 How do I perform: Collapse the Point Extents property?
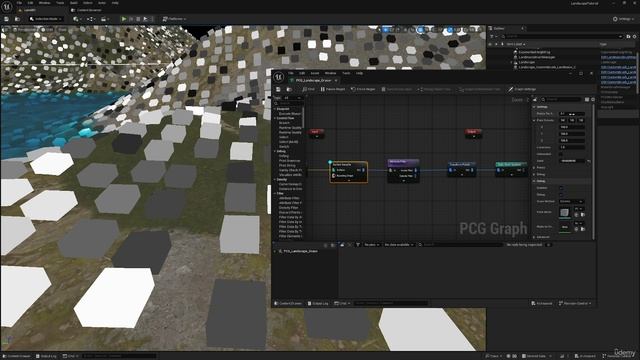[534, 120]
